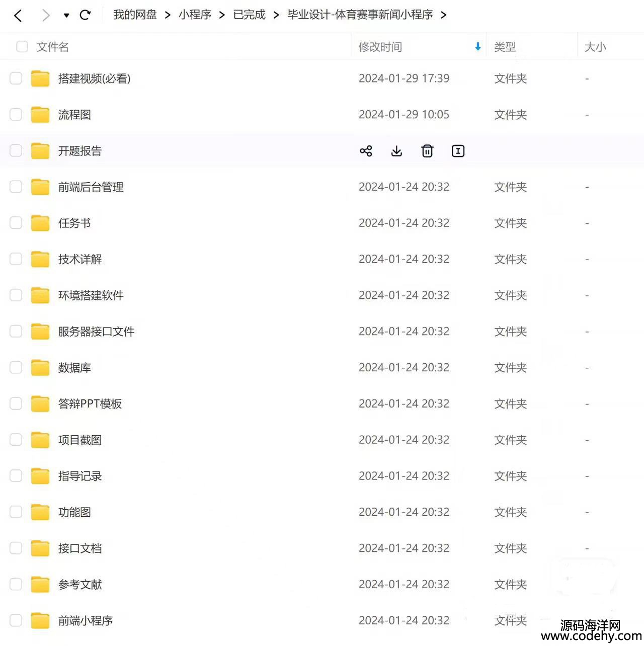Image resolution: width=644 pixels, height=646 pixels.
Task: Check the box for 任务书
Action: 16,223
